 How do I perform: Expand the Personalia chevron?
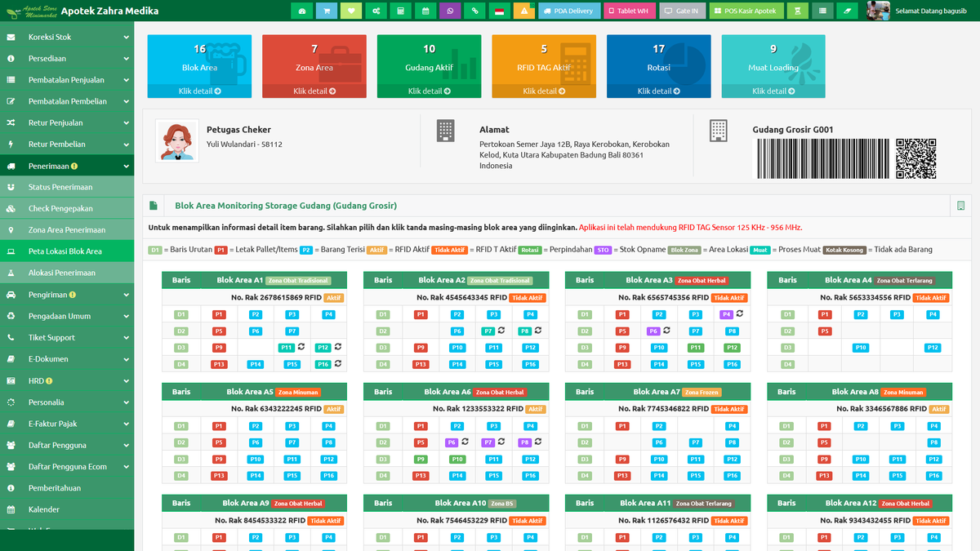click(127, 402)
